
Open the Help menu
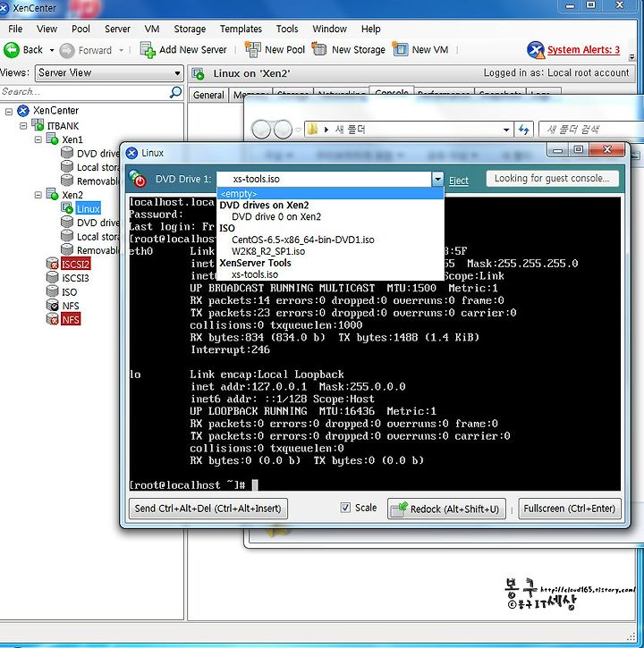tap(370, 29)
